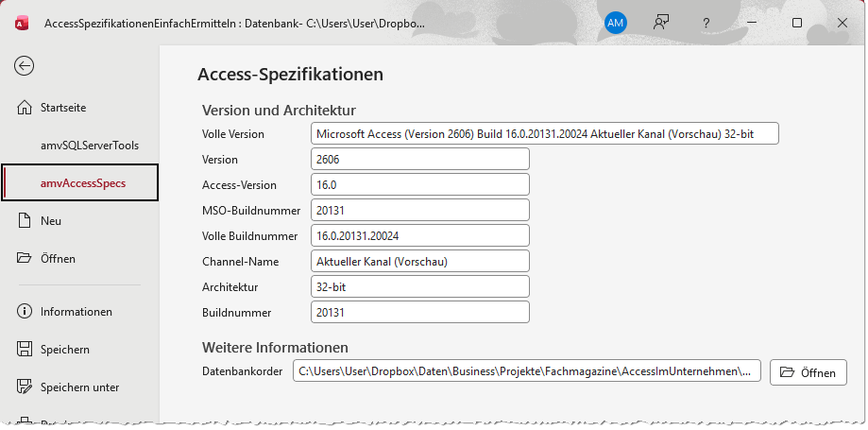Viewport: 868px width, 430px height.
Task: Click the Architektur field showing 32-bit
Action: 420,286
